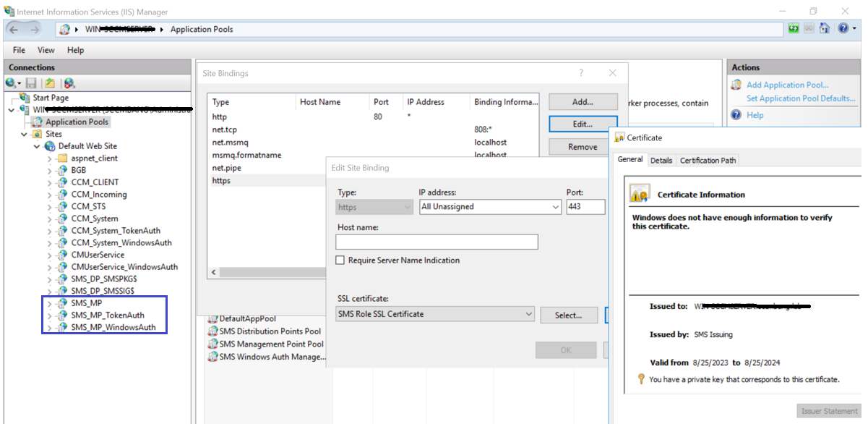
Task: Click Set Application Pool Defaults... link
Action: coord(801,98)
